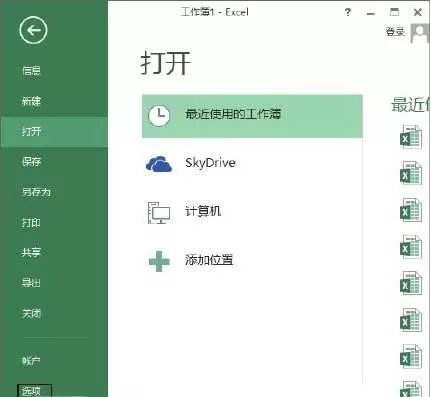Open the second recent Excel file icon
The width and height of the screenshot is (431, 397).
411,174
